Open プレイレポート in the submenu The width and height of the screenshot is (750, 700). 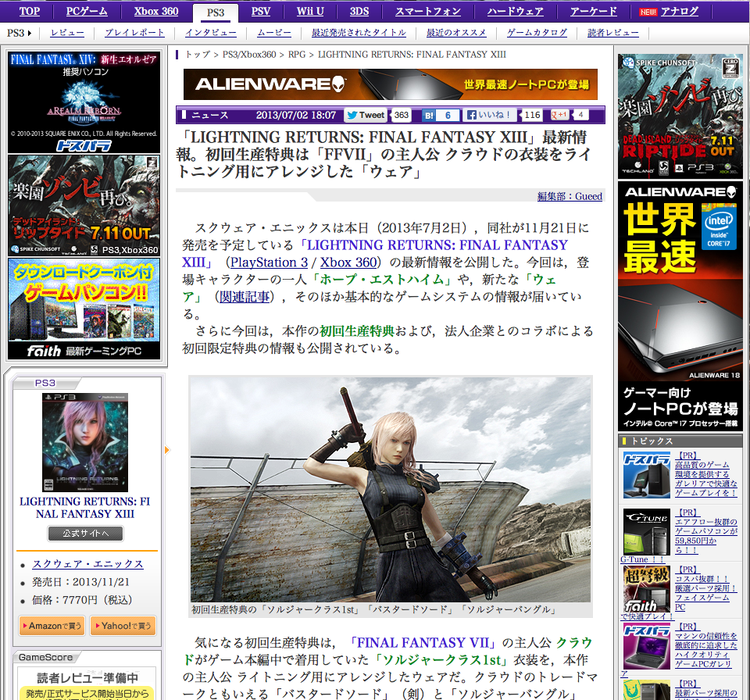pyautogui.click(x=134, y=33)
